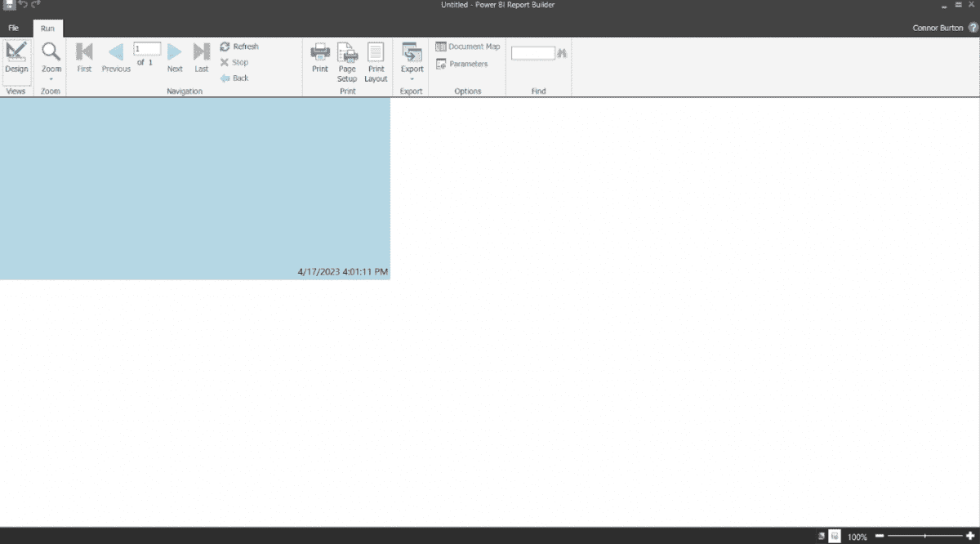This screenshot has height=544, width=980.
Task: Click the current page number field
Action: click(x=147, y=49)
